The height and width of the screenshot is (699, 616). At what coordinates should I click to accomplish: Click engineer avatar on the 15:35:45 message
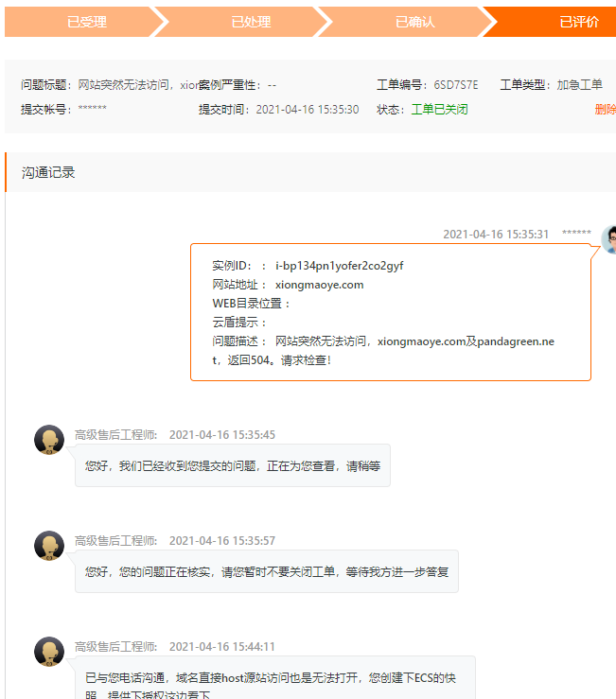point(49,440)
